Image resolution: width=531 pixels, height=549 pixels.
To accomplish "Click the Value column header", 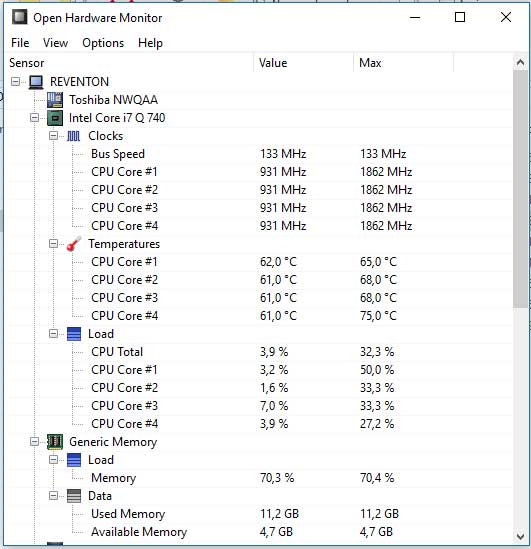I will click(x=303, y=63).
